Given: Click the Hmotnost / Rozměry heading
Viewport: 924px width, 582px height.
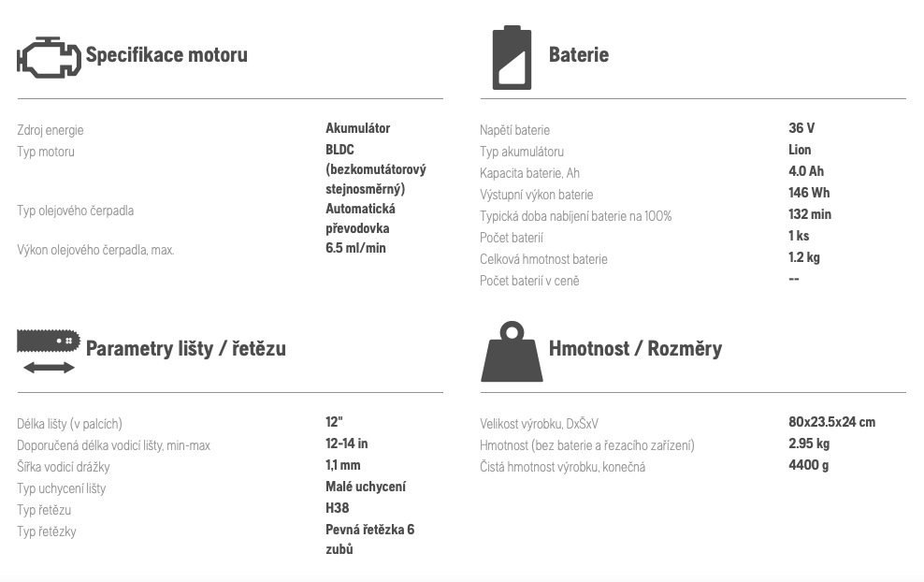Looking at the screenshot, I should (635, 348).
